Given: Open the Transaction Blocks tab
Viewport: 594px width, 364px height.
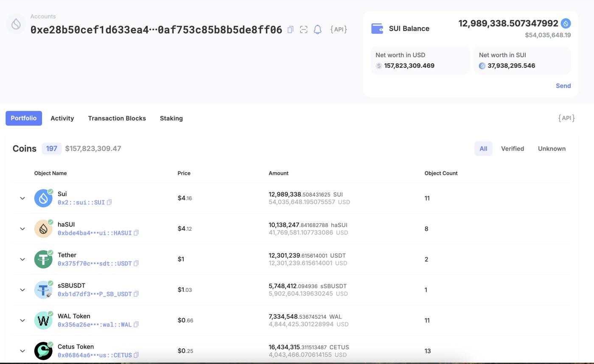Looking at the screenshot, I should coord(117,118).
